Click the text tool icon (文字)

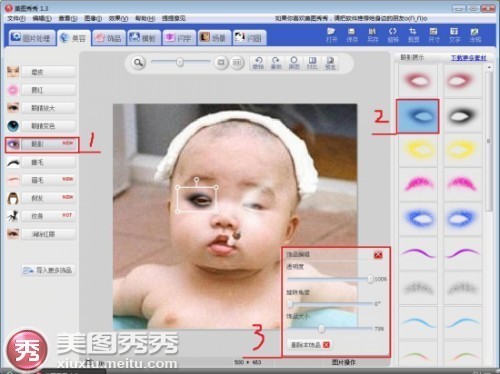point(454,35)
